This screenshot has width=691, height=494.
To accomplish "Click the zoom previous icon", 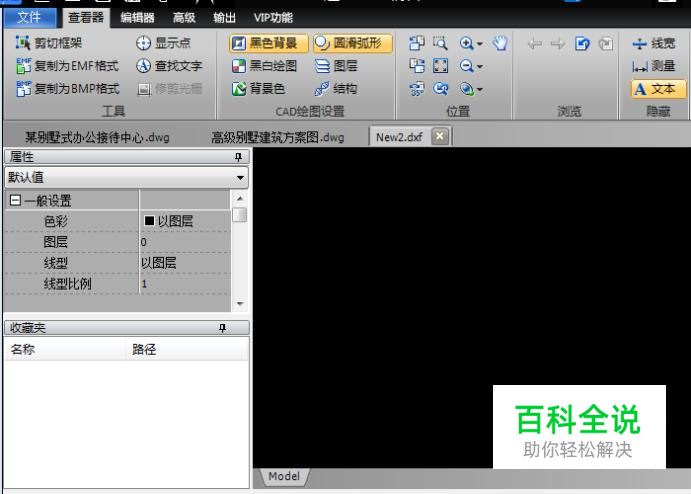I will click(x=440, y=89).
